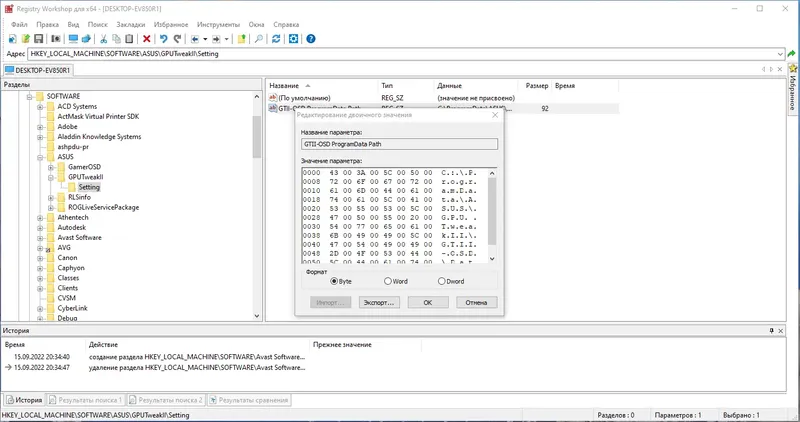Select the Dword format radio button
Screen dimensions: 800x422
coord(441,281)
